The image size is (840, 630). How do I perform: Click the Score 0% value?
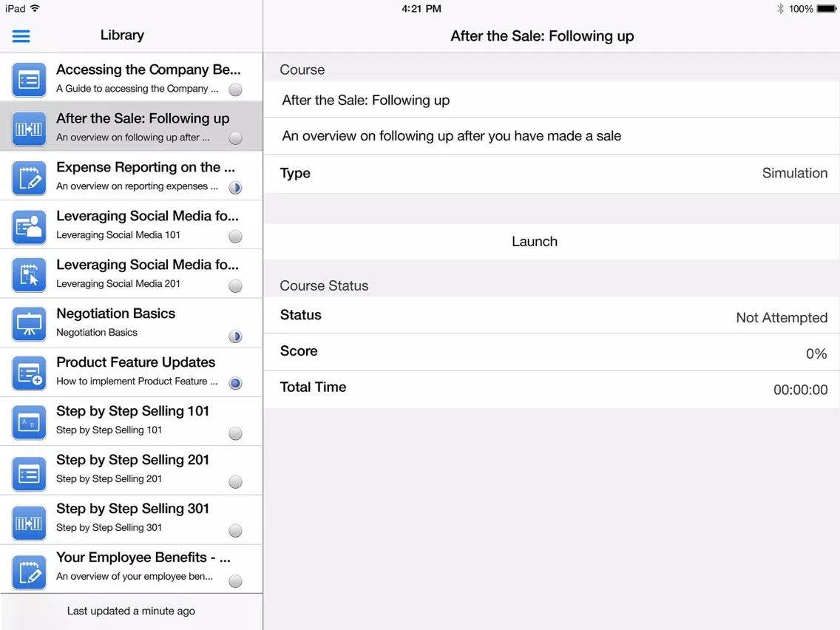pos(816,353)
